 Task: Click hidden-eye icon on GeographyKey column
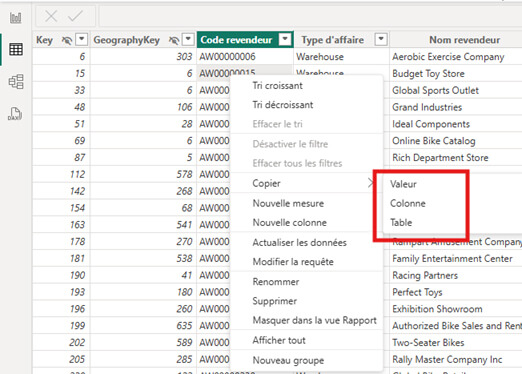(x=174, y=40)
